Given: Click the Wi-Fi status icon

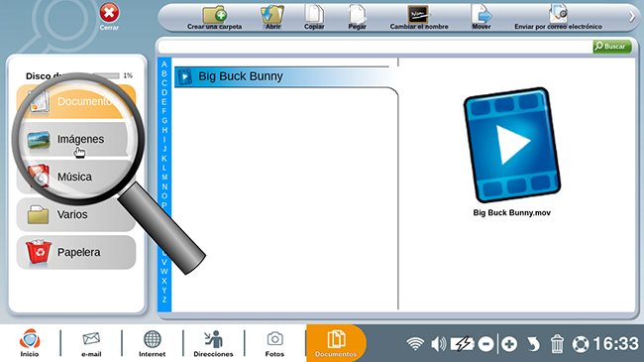Looking at the screenshot, I should [415, 343].
